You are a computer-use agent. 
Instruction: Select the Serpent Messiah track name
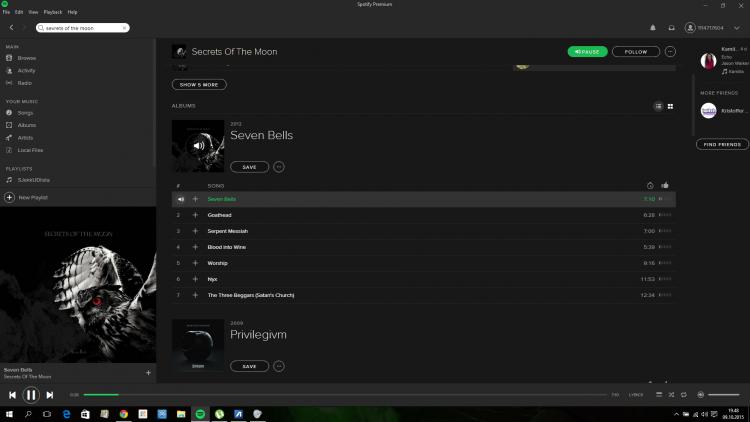point(228,231)
